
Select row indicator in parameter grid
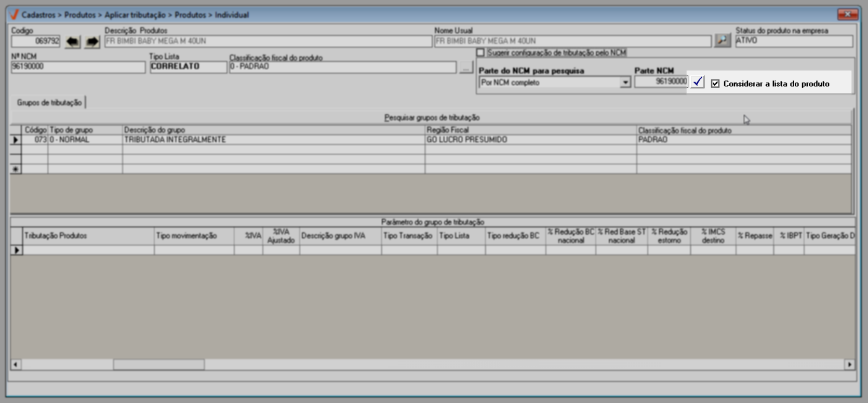point(17,250)
